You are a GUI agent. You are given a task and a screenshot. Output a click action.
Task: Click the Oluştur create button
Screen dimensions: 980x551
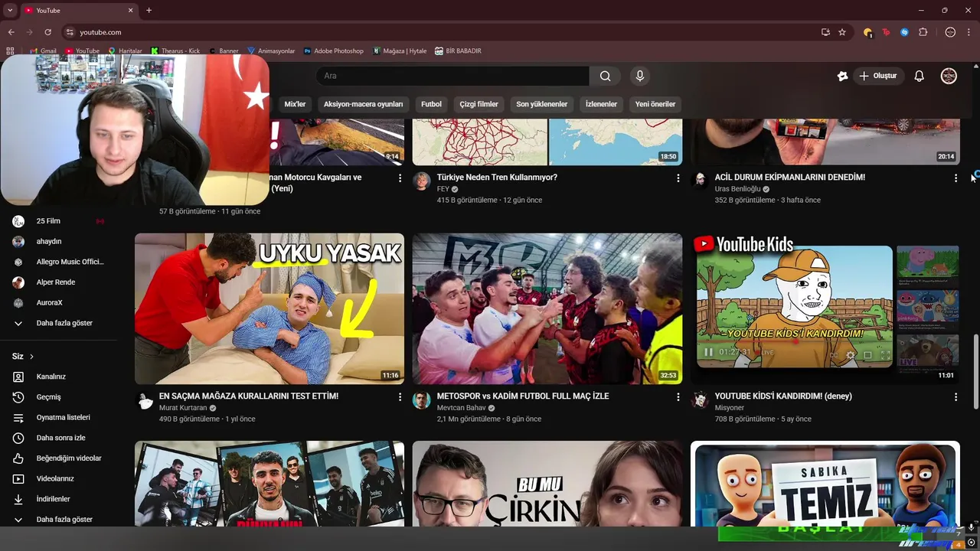pos(878,76)
